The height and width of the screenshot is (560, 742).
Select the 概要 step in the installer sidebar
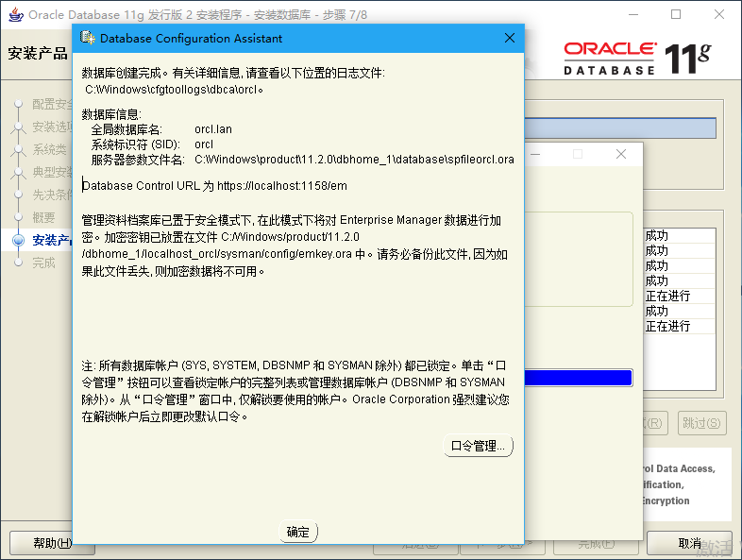pyautogui.click(x=43, y=217)
